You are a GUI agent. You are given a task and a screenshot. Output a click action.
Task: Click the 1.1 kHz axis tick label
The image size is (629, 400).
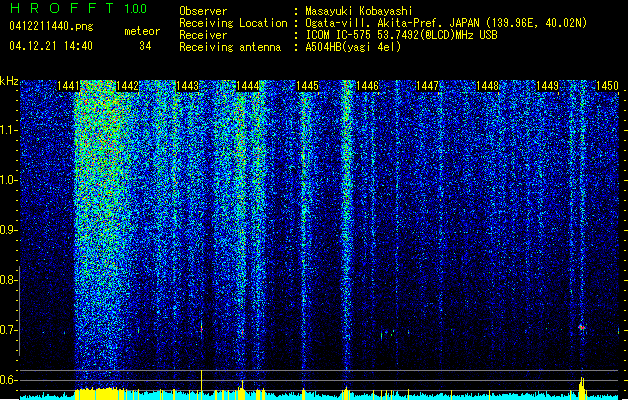point(8,130)
